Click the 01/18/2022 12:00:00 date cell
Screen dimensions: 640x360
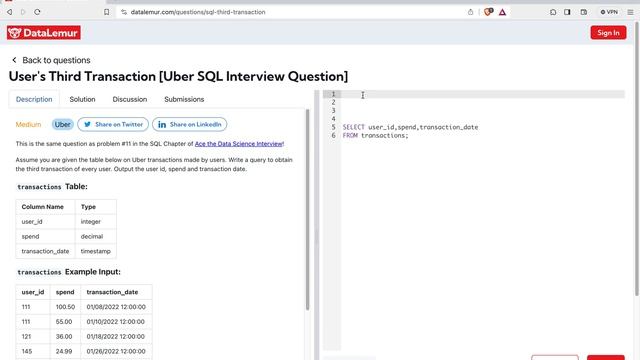[x=116, y=336]
